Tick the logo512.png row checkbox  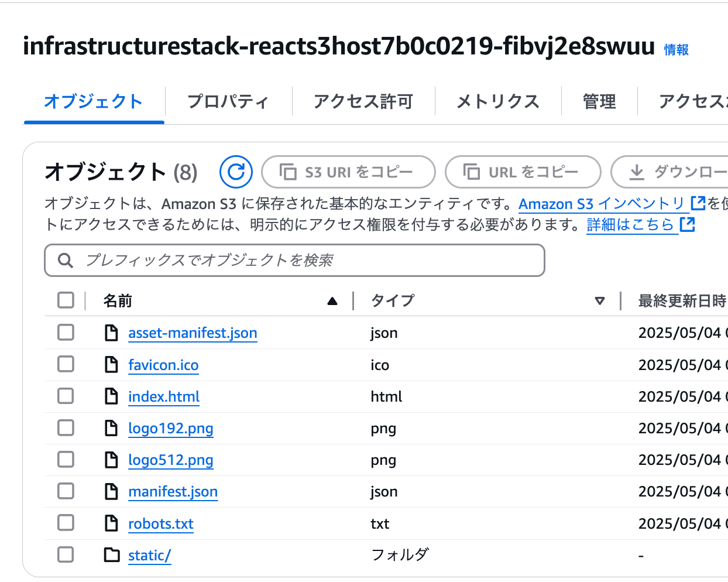(66, 459)
